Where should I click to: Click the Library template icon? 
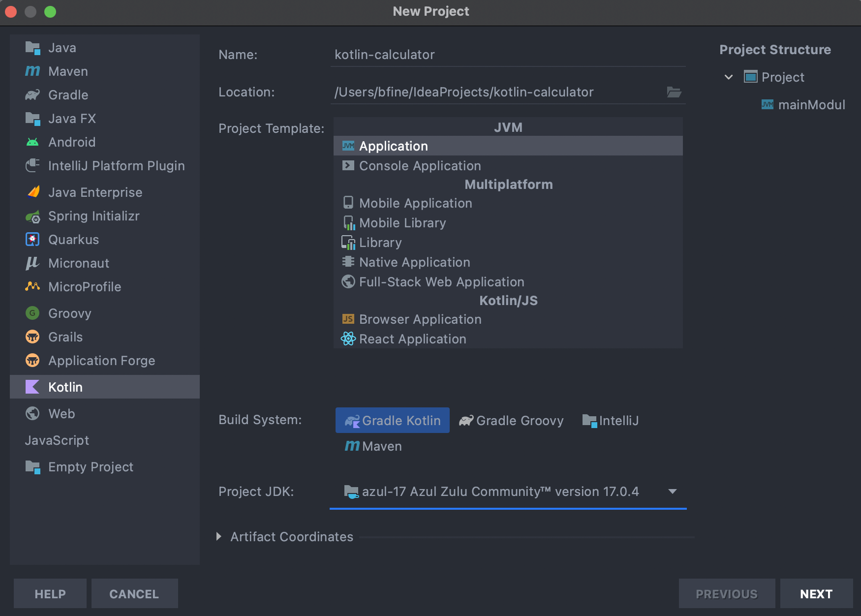coord(348,243)
